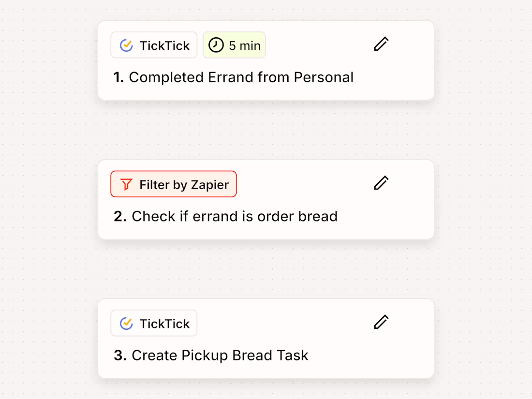Open the pencil edit icon on step 1
Image resolution: width=532 pixels, height=399 pixels.
[381, 44]
